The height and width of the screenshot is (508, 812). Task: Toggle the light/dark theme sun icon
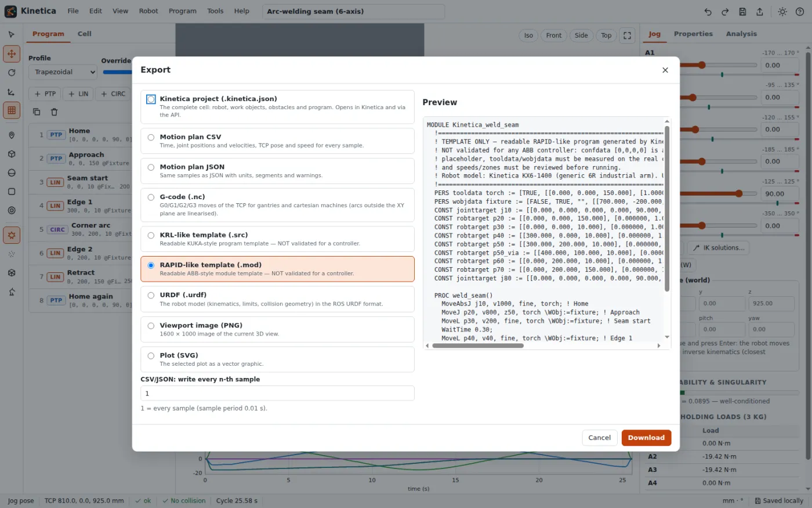click(x=782, y=11)
